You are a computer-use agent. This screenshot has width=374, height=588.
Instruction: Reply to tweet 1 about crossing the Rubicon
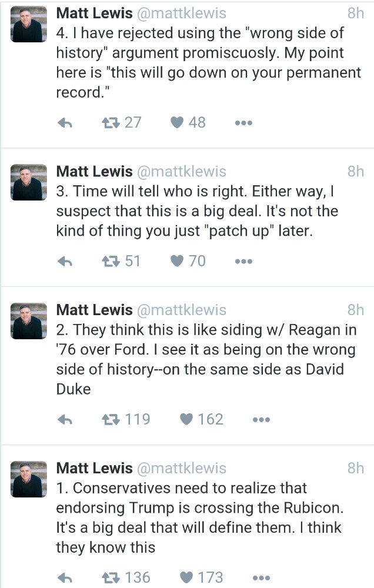point(65,578)
